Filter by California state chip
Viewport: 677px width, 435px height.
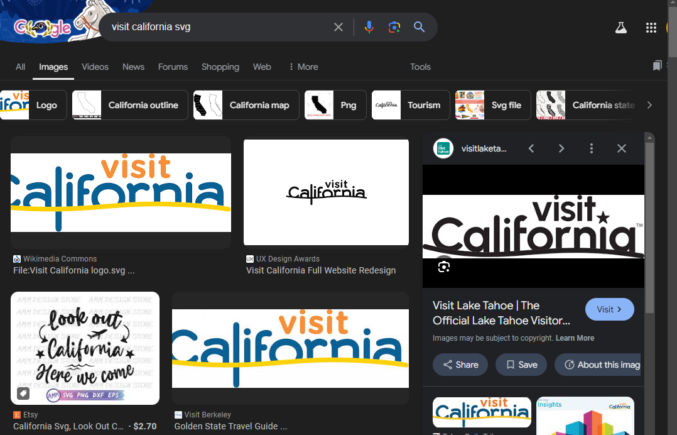point(587,105)
